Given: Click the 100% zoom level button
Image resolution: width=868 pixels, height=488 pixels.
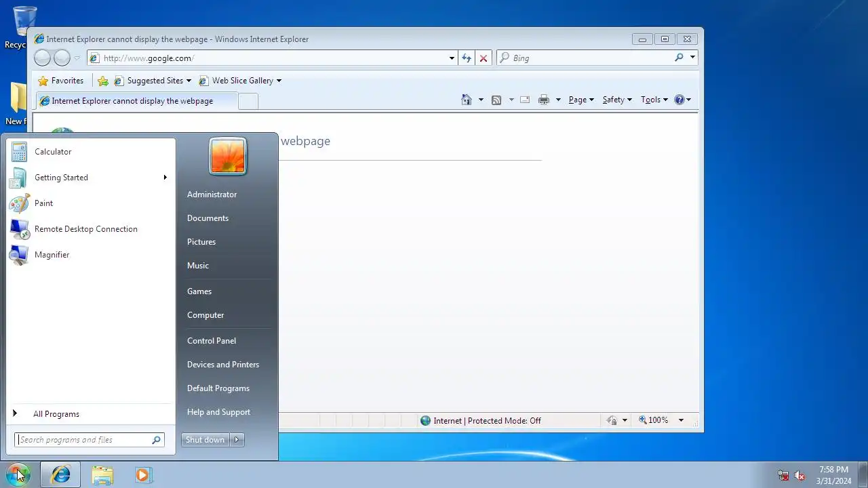Looking at the screenshot, I should [653, 420].
